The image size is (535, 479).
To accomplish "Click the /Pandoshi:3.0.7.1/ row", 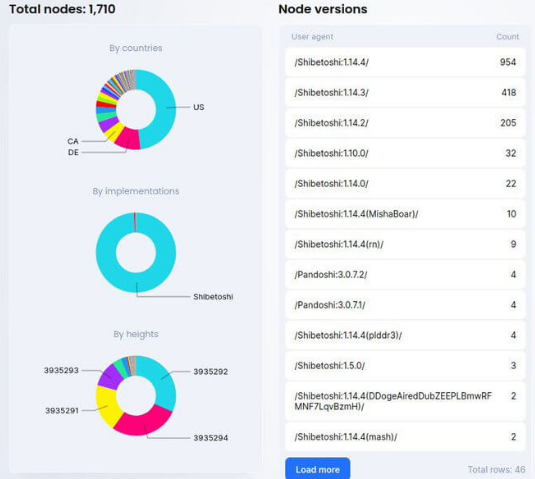I will (405, 305).
